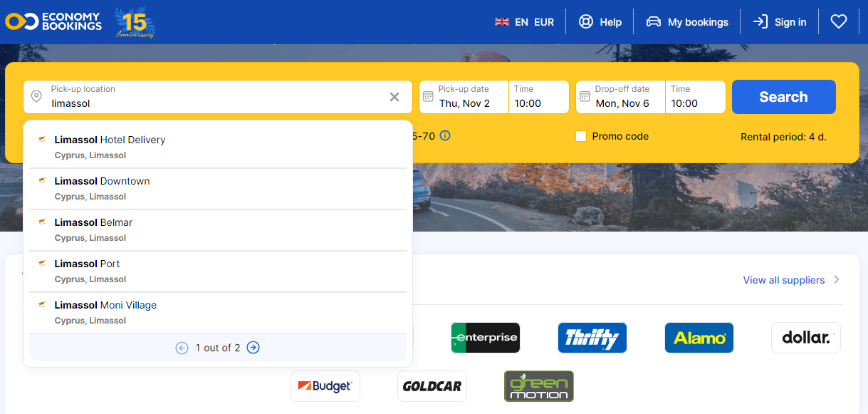The width and height of the screenshot is (868, 414).
Task: Click the Thrifty supplier logo
Action: 592,338
